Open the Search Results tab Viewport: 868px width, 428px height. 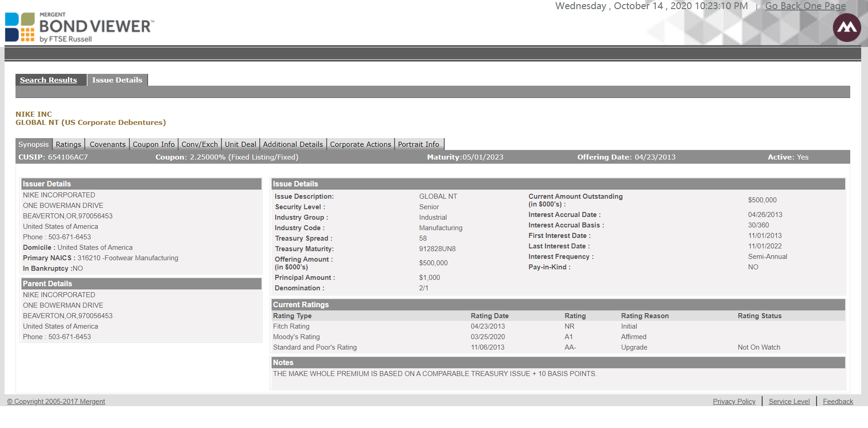pyautogui.click(x=48, y=80)
